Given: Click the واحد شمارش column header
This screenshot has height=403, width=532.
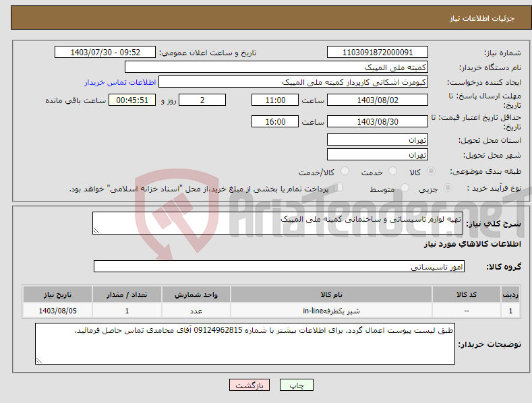Looking at the screenshot, I should tap(196, 294).
